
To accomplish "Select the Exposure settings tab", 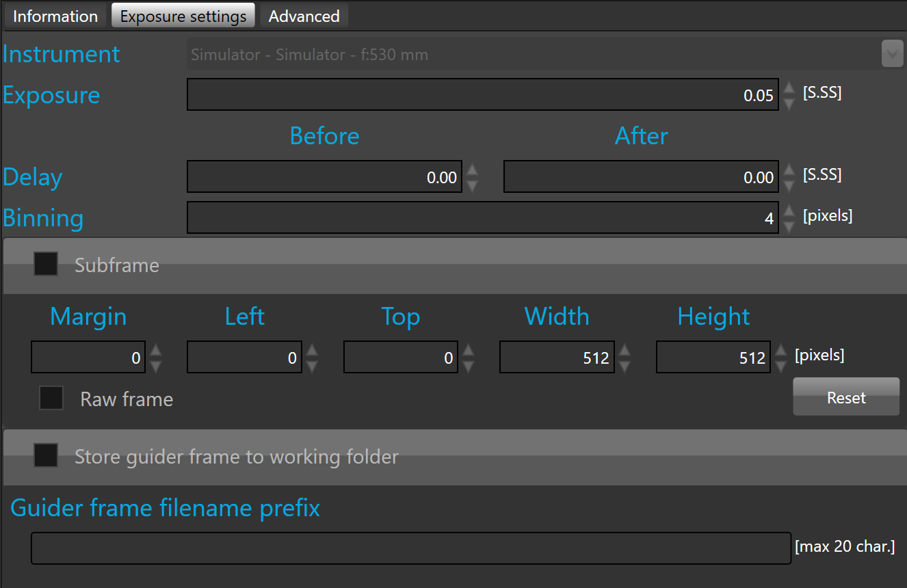I will 183,16.
